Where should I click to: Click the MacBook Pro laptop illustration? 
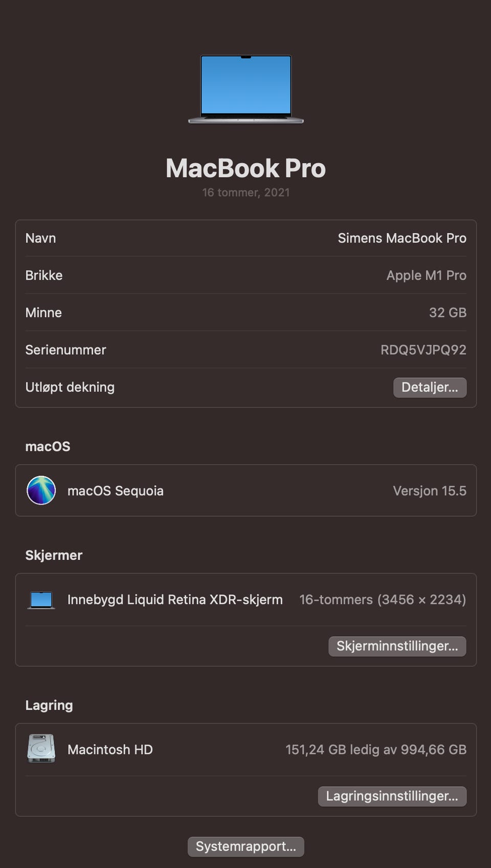click(246, 89)
